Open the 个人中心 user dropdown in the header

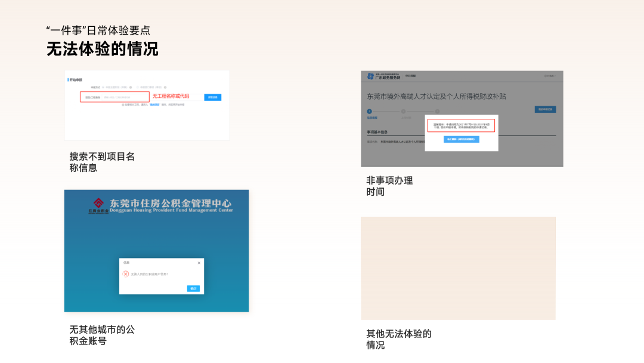[x=549, y=75]
